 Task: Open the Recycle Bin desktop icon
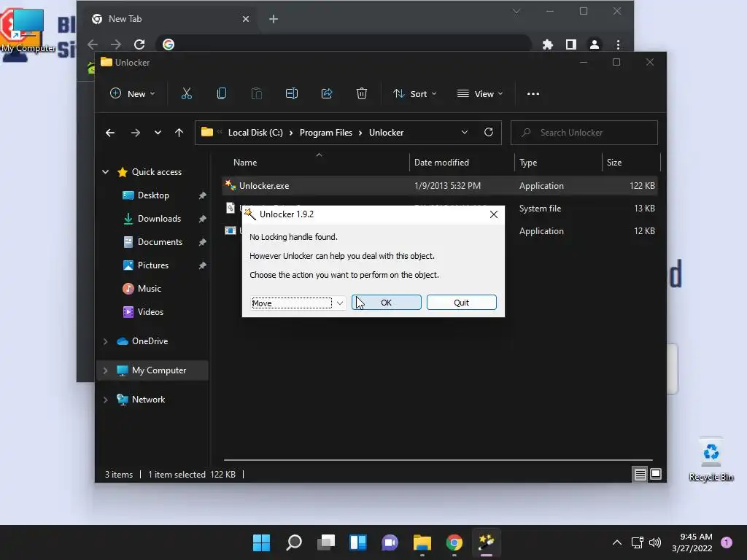[x=711, y=459]
